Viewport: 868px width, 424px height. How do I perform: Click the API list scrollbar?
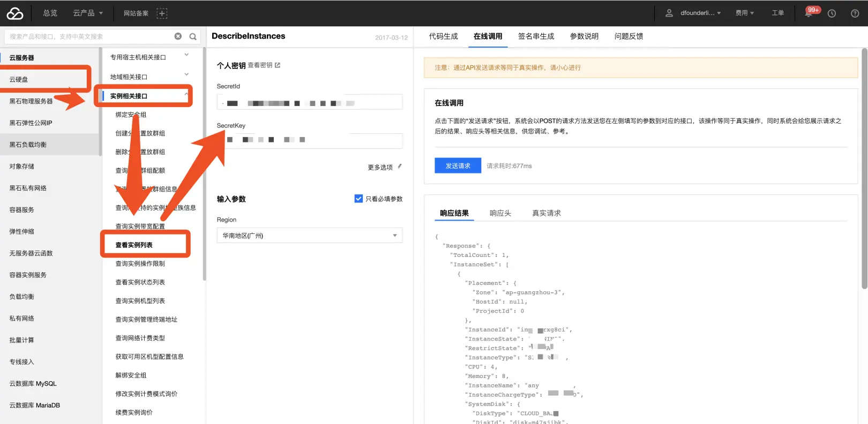[204, 163]
